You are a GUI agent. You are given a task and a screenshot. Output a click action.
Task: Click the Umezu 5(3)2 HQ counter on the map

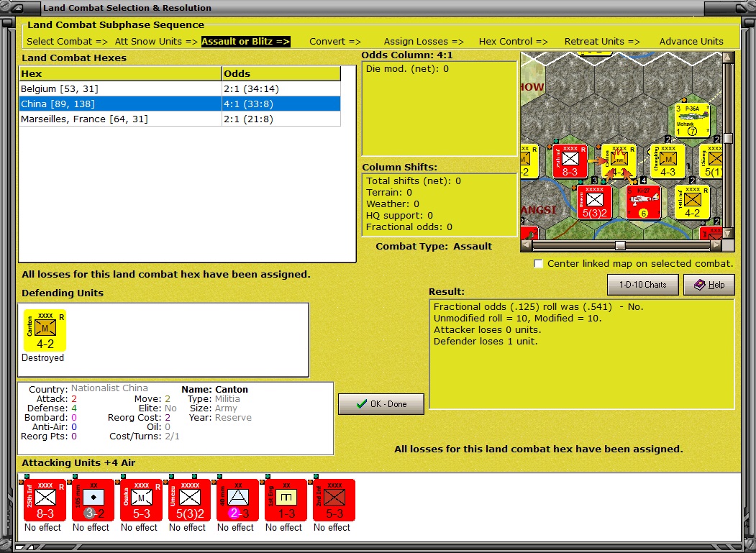pos(594,203)
